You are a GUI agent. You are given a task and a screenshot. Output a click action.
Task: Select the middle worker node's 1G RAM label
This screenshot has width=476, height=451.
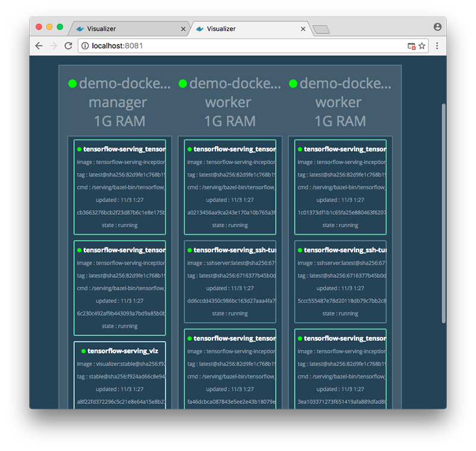tap(230, 121)
